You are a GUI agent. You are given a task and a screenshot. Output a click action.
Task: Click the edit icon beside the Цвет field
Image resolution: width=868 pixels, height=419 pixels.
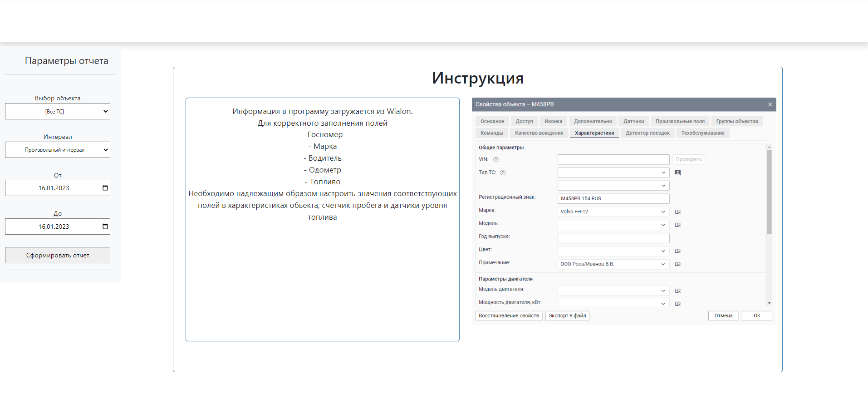pos(677,251)
